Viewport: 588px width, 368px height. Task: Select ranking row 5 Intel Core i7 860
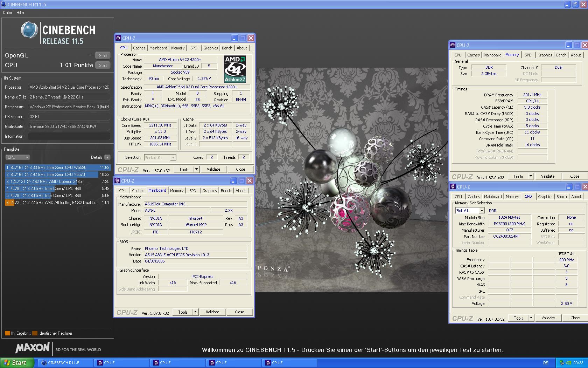click(58, 196)
